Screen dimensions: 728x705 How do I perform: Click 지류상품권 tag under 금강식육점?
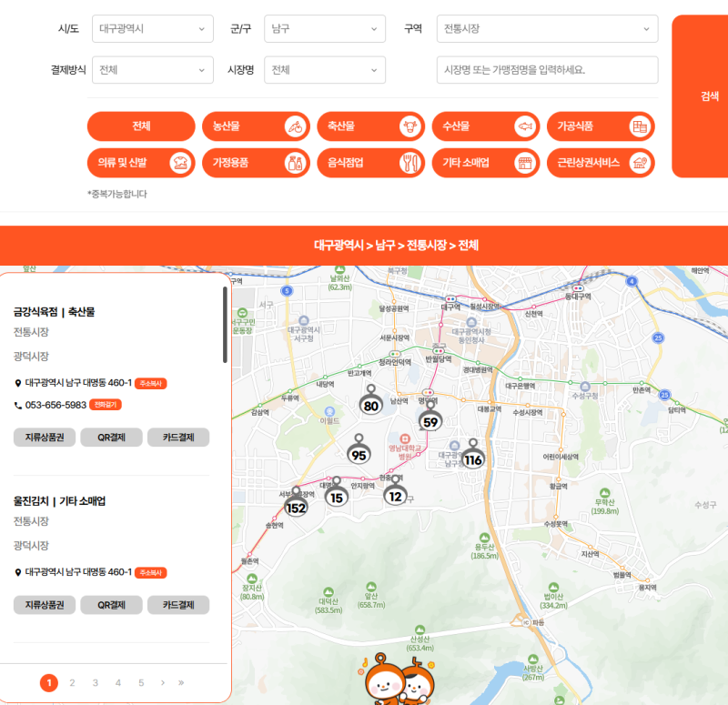tap(45, 438)
